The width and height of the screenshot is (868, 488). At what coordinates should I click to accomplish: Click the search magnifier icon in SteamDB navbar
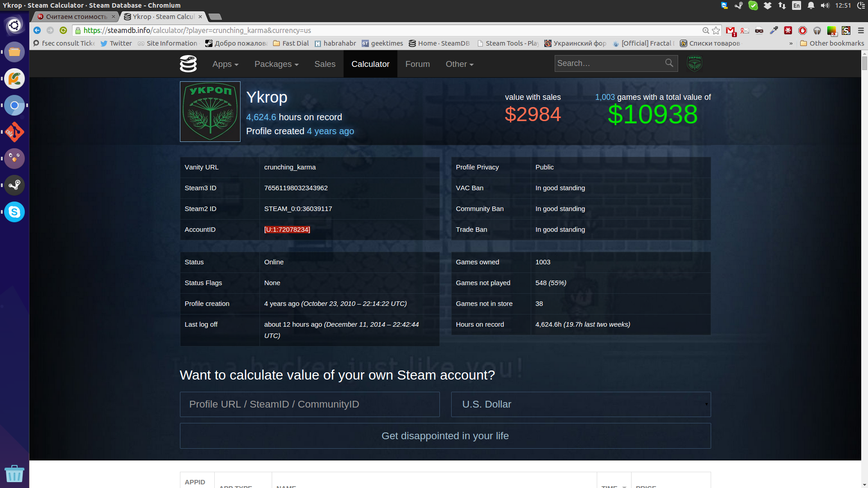pyautogui.click(x=669, y=63)
